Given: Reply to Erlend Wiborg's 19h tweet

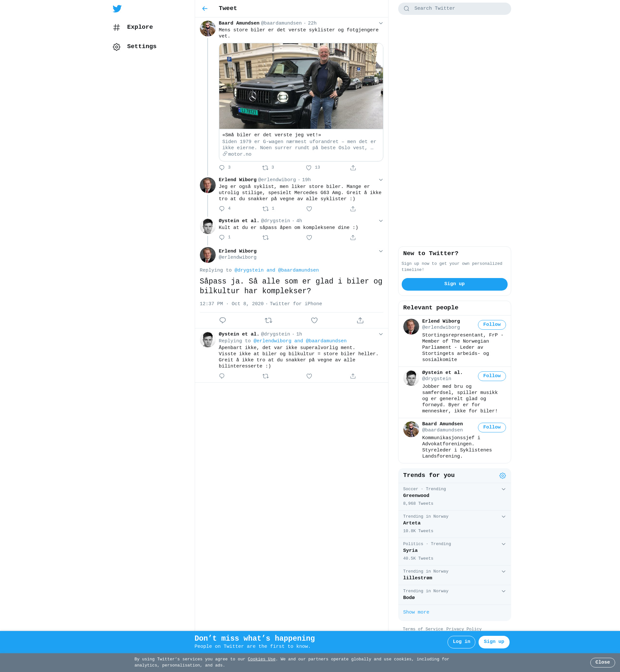Looking at the screenshot, I should point(222,209).
